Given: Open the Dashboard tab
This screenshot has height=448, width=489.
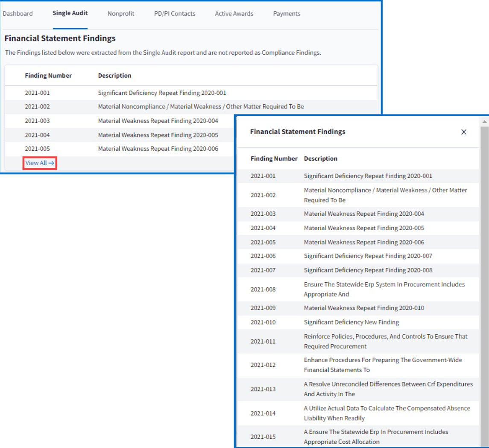Looking at the screenshot, I should [18, 14].
